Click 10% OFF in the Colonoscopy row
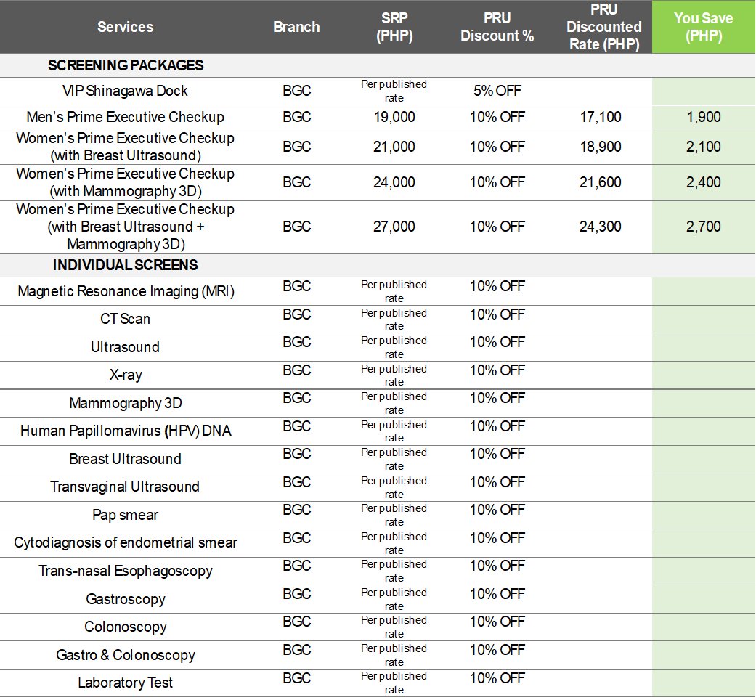 point(497,622)
